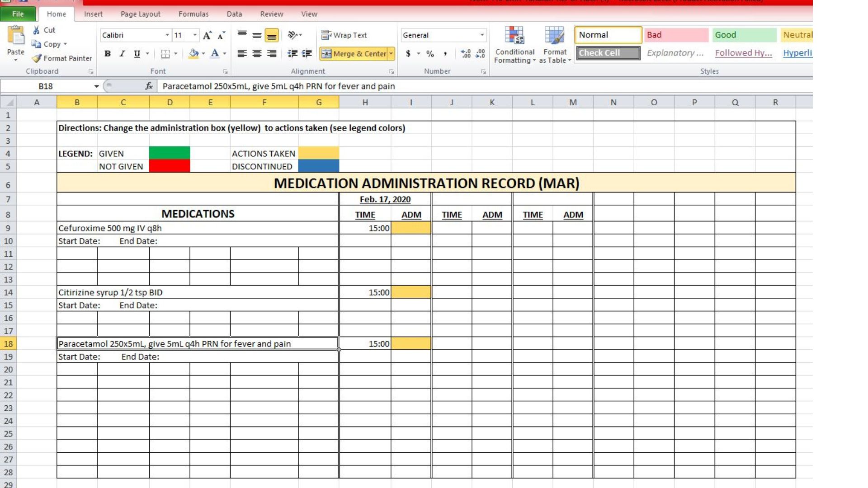The image size is (868, 488).
Task: Apply the Check Cell style
Action: tap(608, 53)
